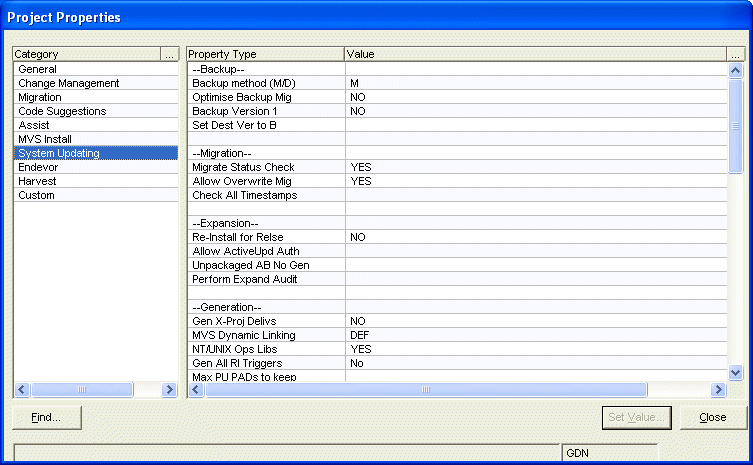
Task: Open the Change Management category
Action: point(68,83)
